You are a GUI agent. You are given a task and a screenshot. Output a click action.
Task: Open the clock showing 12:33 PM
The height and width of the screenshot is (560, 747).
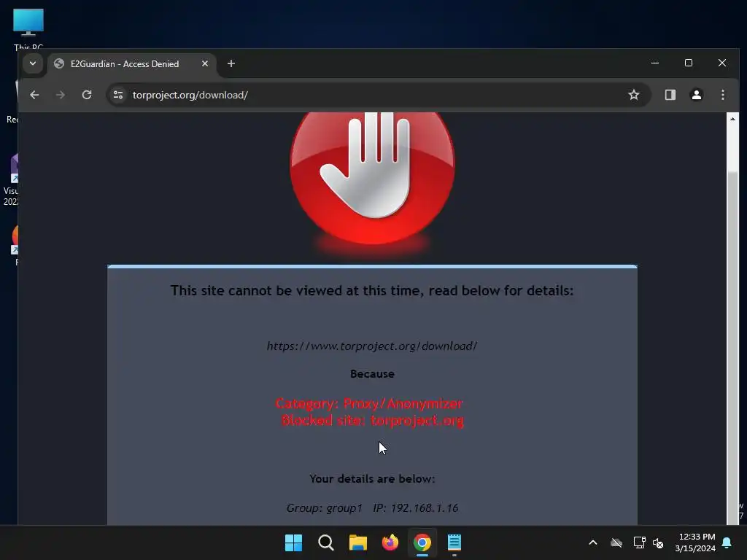(x=695, y=542)
